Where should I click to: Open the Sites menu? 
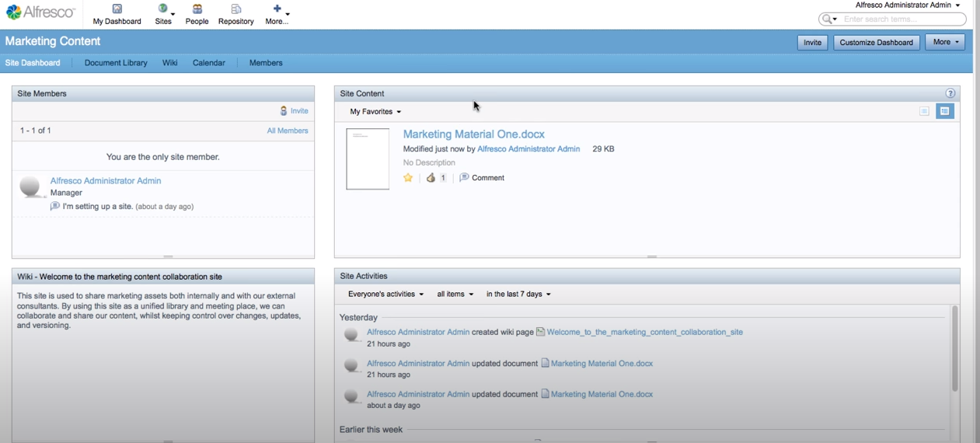(163, 14)
